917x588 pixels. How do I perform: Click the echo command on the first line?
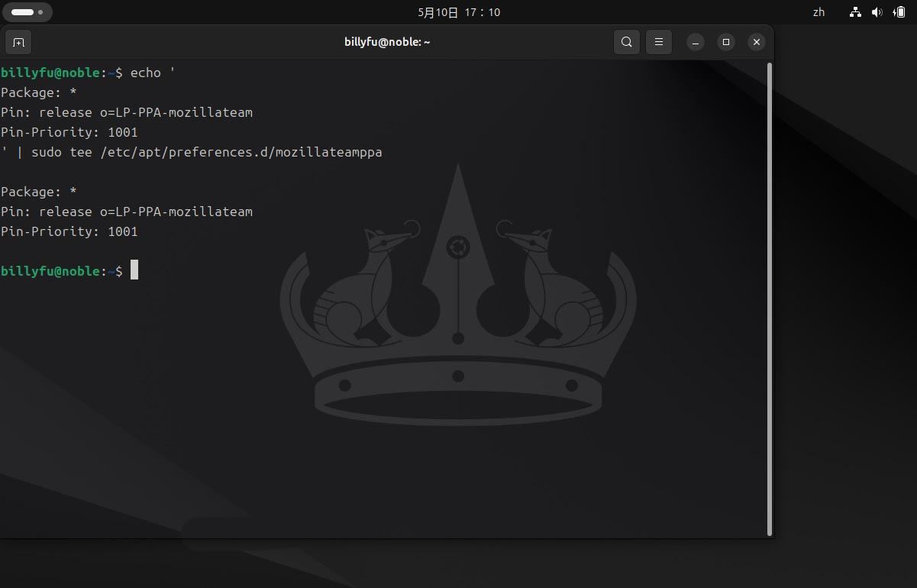pos(145,73)
